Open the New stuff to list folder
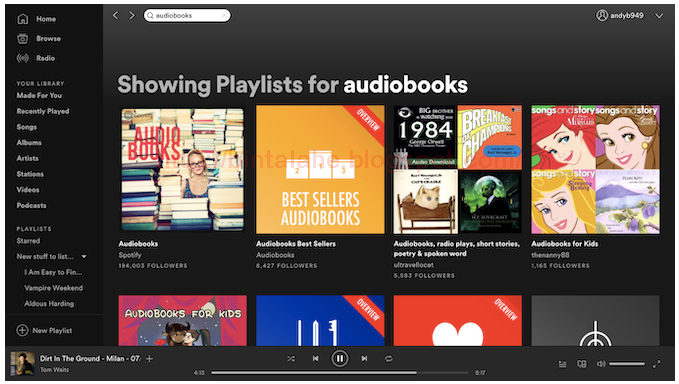The image size is (679, 384). pos(45,257)
